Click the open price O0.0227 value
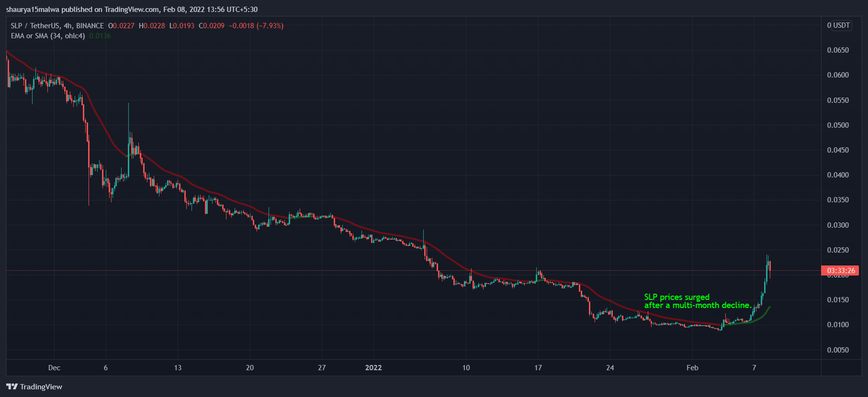 pyautogui.click(x=121, y=26)
